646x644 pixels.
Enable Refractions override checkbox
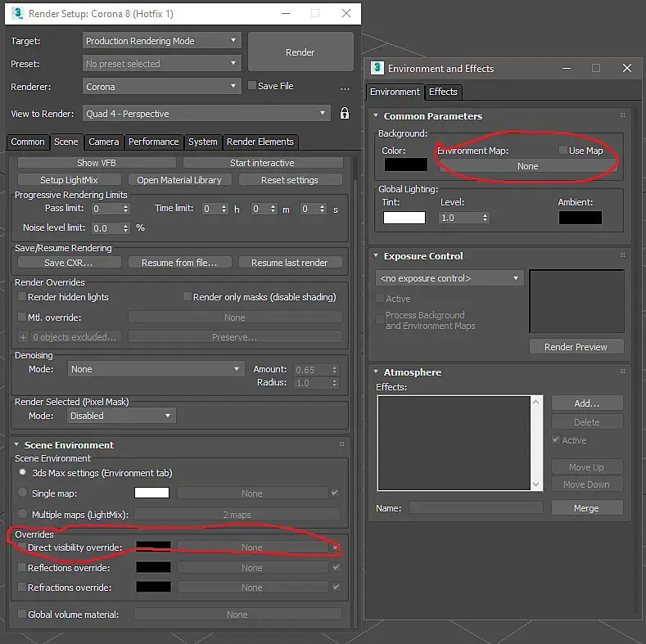(22, 587)
